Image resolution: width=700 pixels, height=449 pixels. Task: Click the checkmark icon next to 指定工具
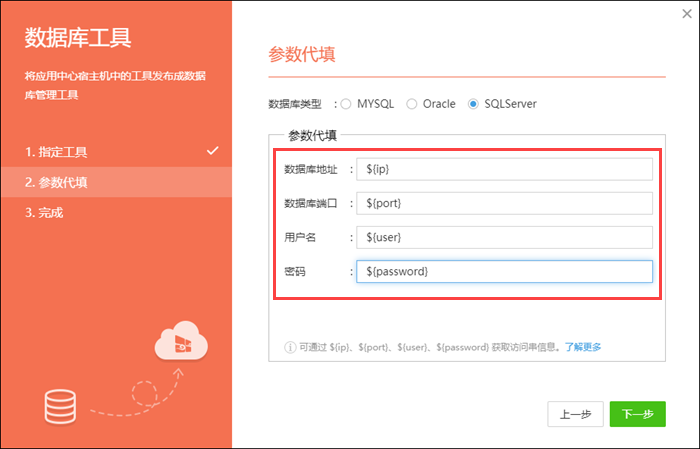tap(212, 151)
